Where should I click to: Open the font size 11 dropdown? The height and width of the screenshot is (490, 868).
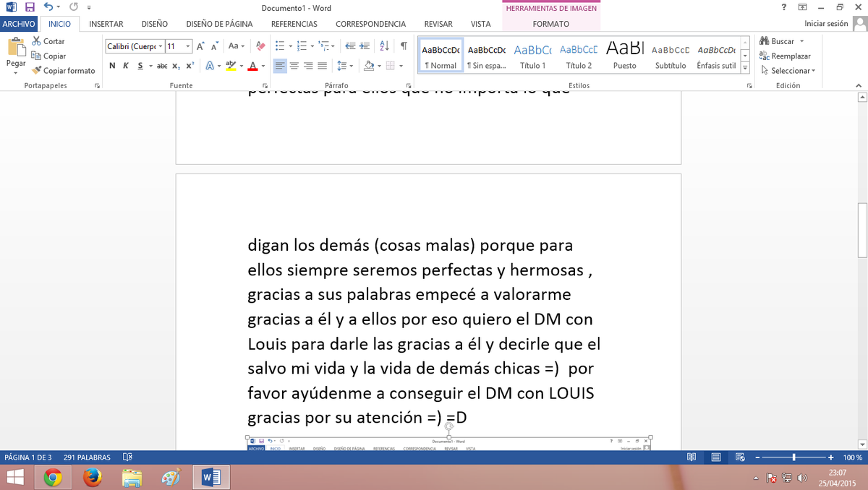click(x=188, y=46)
